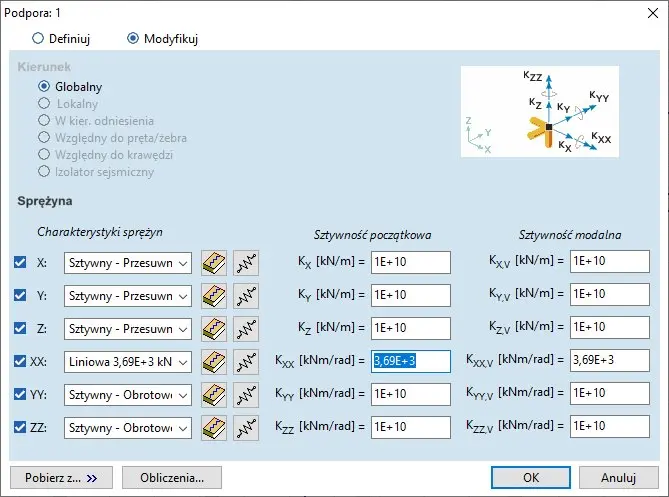Click the spring curve icon in XX row
Image resolution: width=669 pixels, height=497 pixels.
[246, 362]
